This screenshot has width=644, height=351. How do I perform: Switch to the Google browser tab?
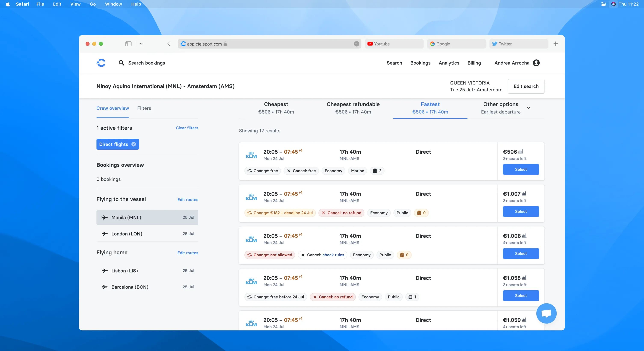(x=456, y=44)
